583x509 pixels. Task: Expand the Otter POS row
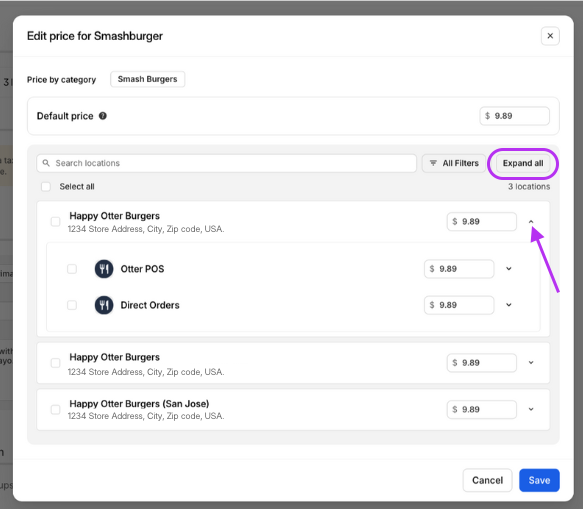click(509, 268)
